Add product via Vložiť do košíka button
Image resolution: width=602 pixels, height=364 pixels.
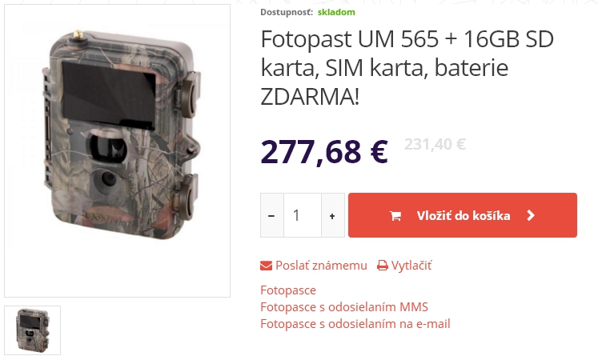463,215
